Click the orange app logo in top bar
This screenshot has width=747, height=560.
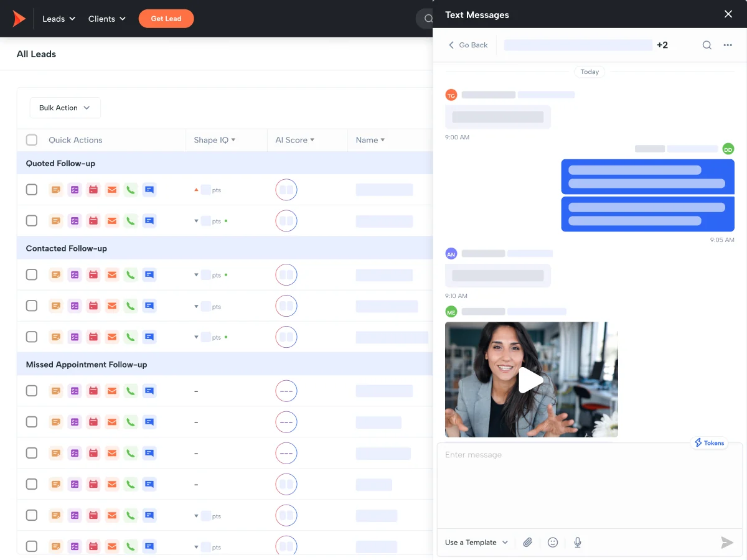[x=19, y=19]
